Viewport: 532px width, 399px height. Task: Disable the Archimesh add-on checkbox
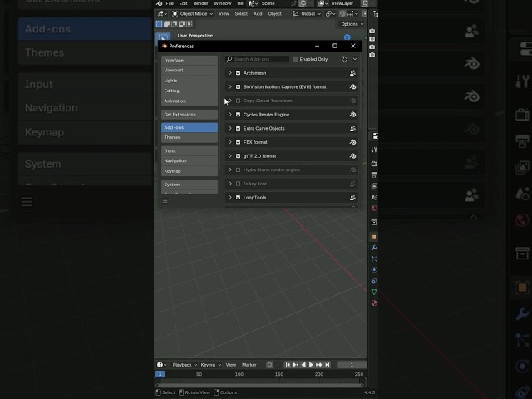tap(239, 73)
